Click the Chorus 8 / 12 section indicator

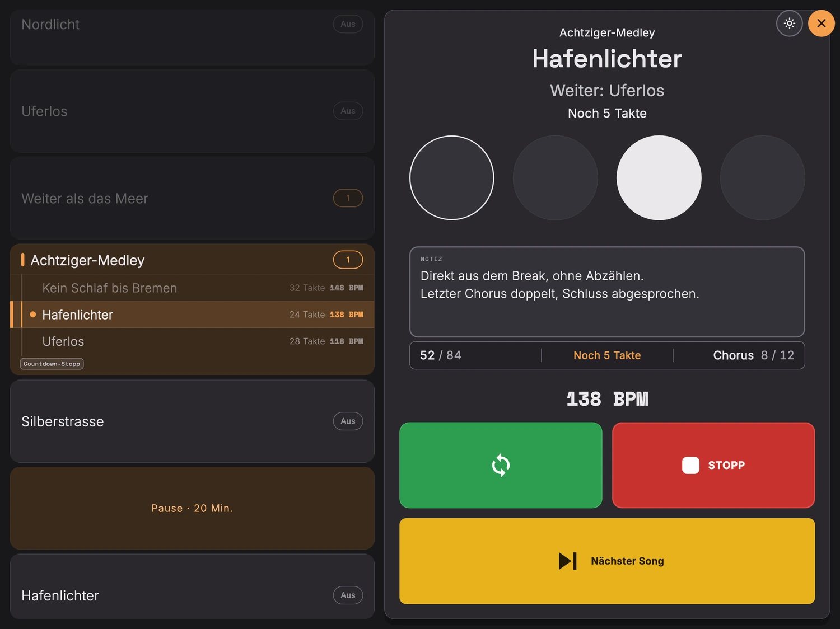753,355
